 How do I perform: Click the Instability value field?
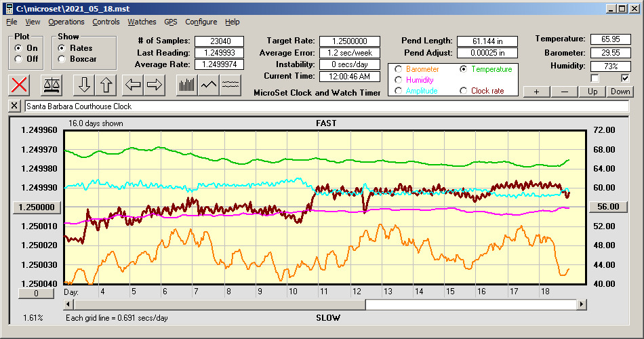point(350,64)
